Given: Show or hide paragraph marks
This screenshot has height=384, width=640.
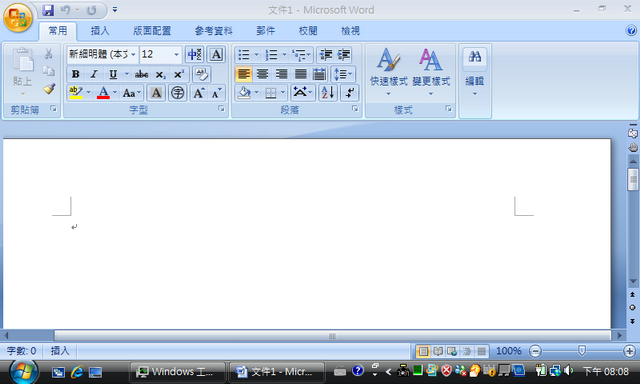Looking at the screenshot, I should (x=349, y=93).
